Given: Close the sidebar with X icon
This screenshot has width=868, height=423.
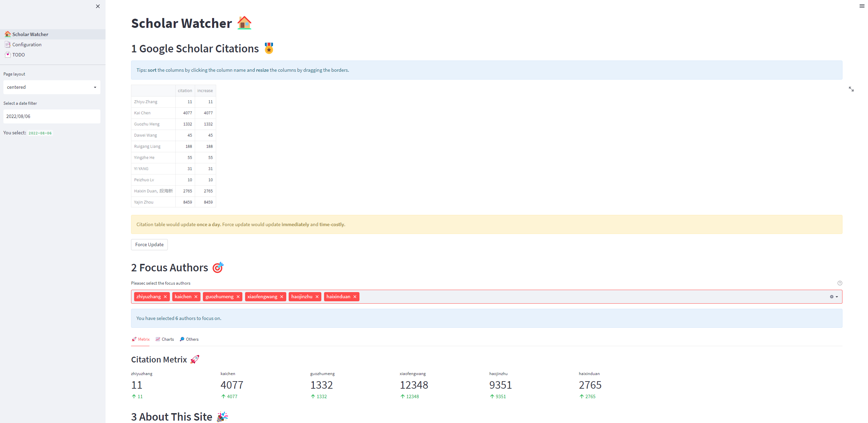Looking at the screenshot, I should click(x=98, y=6).
